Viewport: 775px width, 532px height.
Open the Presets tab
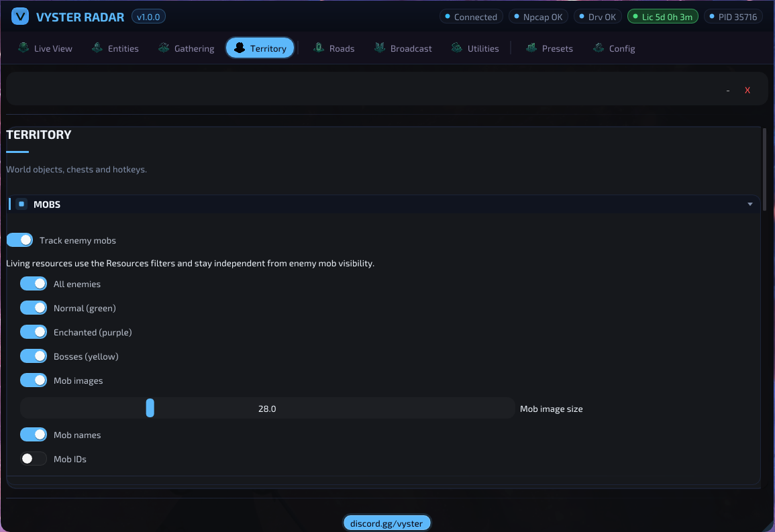pyautogui.click(x=550, y=48)
